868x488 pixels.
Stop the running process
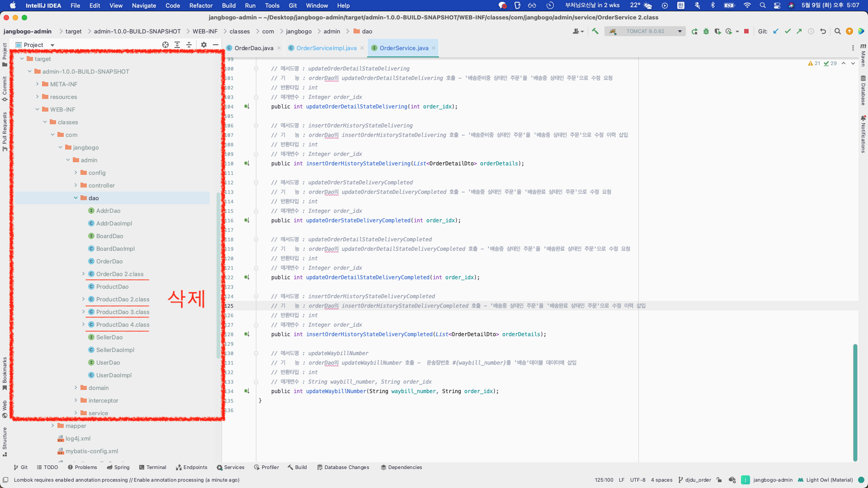coord(746,31)
